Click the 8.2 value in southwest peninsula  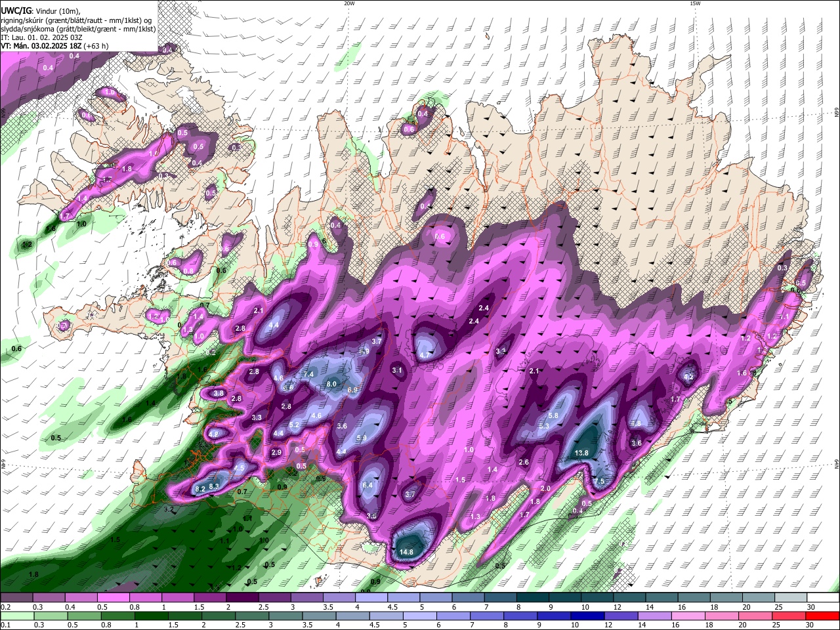pos(201,489)
